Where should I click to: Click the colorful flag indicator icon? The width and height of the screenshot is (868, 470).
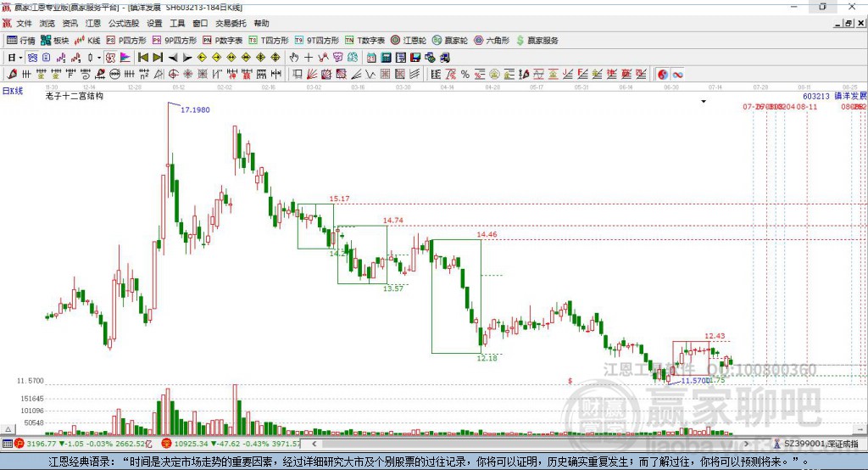(125, 58)
